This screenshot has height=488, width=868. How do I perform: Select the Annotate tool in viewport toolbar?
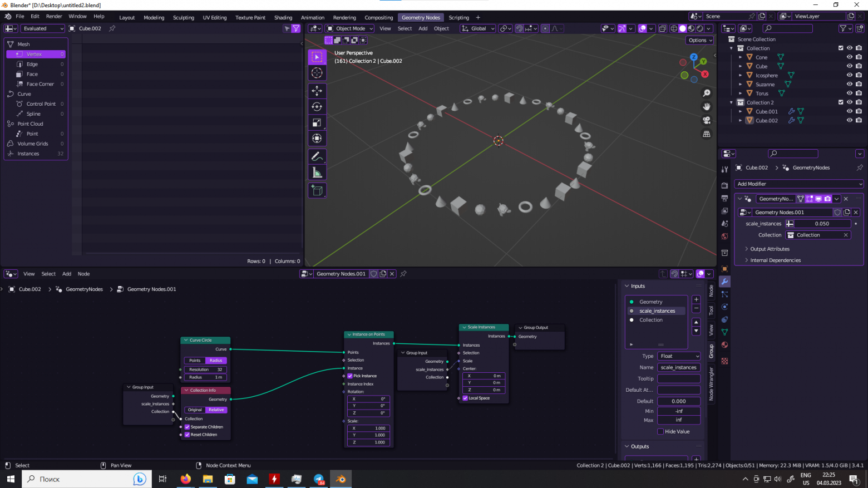point(317,156)
